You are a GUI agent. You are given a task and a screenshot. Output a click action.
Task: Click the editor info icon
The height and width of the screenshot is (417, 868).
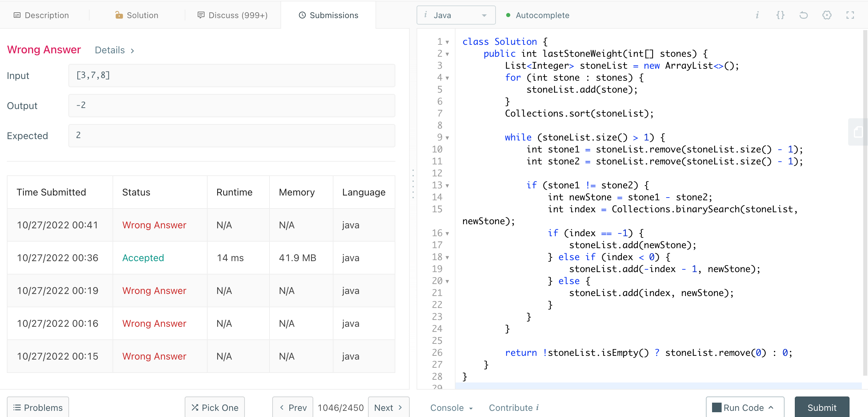coord(757,15)
